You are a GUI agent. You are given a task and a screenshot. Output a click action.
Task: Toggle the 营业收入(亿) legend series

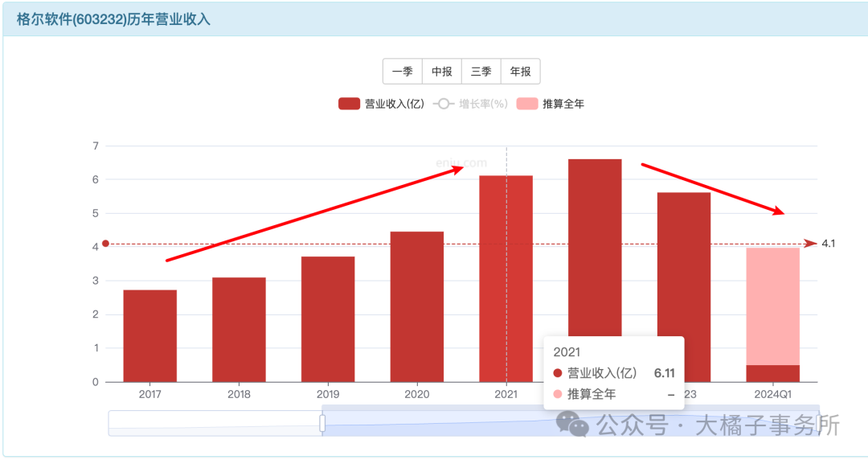point(381,104)
